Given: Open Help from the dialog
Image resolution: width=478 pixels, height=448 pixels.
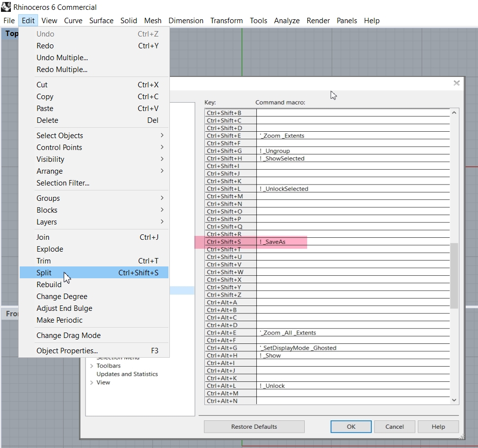Looking at the screenshot, I should (438, 426).
